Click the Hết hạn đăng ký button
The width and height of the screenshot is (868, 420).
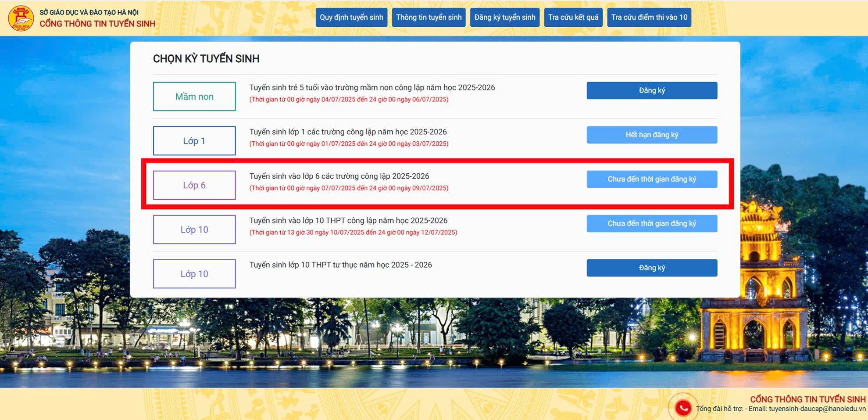(651, 135)
